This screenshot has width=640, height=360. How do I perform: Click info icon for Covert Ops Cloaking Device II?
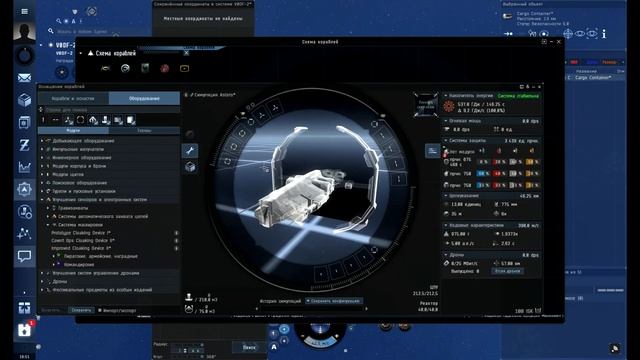pos(176,241)
